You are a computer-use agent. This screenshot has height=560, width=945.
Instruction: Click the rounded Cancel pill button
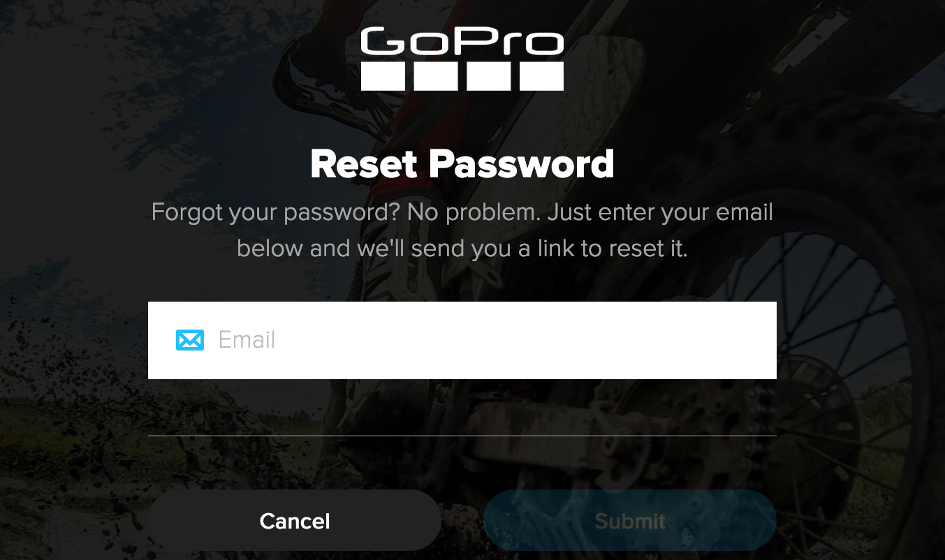coord(294,520)
